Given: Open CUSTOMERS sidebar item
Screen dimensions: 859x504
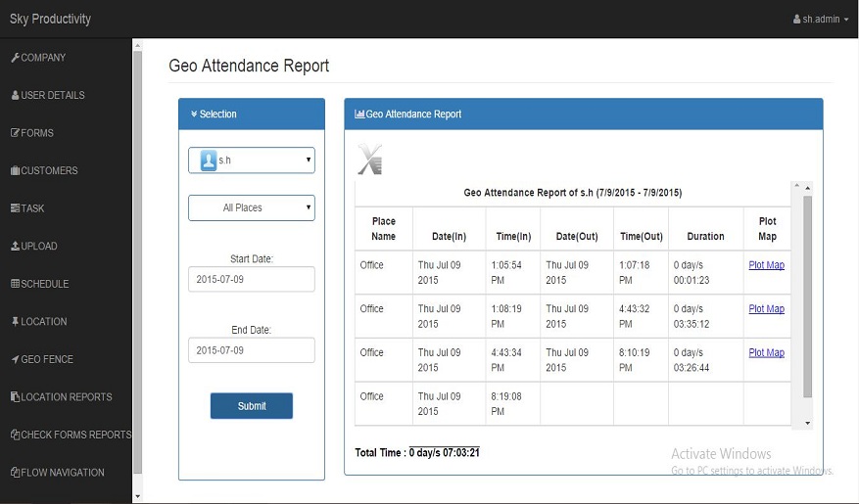Looking at the screenshot, I should click(44, 170).
